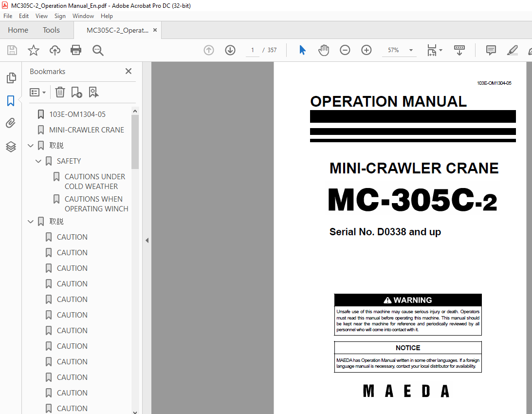Collapse the first 取説 bookmark
The height and width of the screenshot is (414, 532).
click(31, 146)
